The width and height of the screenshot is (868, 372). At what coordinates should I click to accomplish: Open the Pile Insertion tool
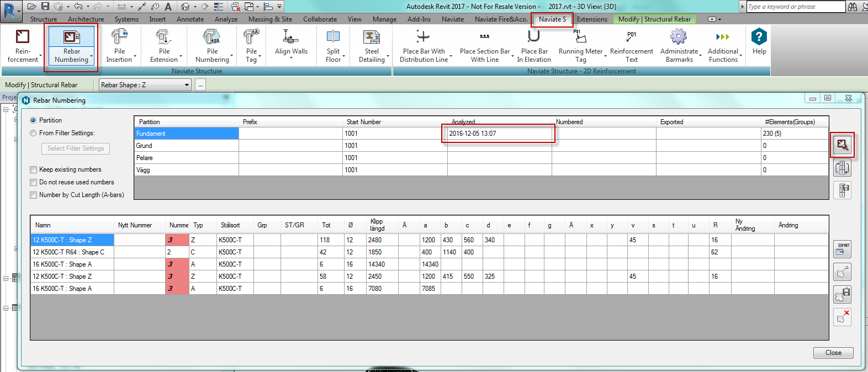point(119,45)
